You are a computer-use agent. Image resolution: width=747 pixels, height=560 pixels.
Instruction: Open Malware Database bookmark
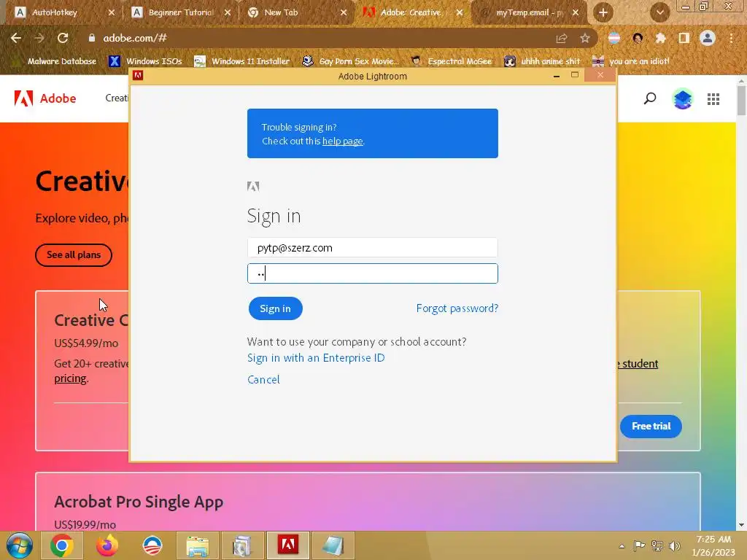pos(54,61)
